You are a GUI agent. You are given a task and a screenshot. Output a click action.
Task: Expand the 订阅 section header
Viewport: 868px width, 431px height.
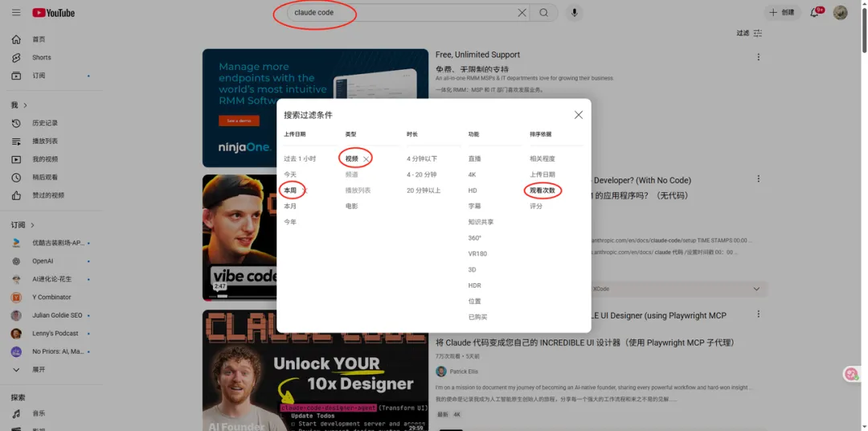pos(23,225)
